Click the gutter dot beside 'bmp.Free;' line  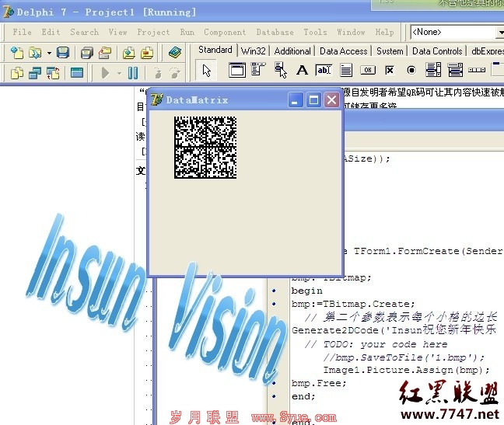274,383
